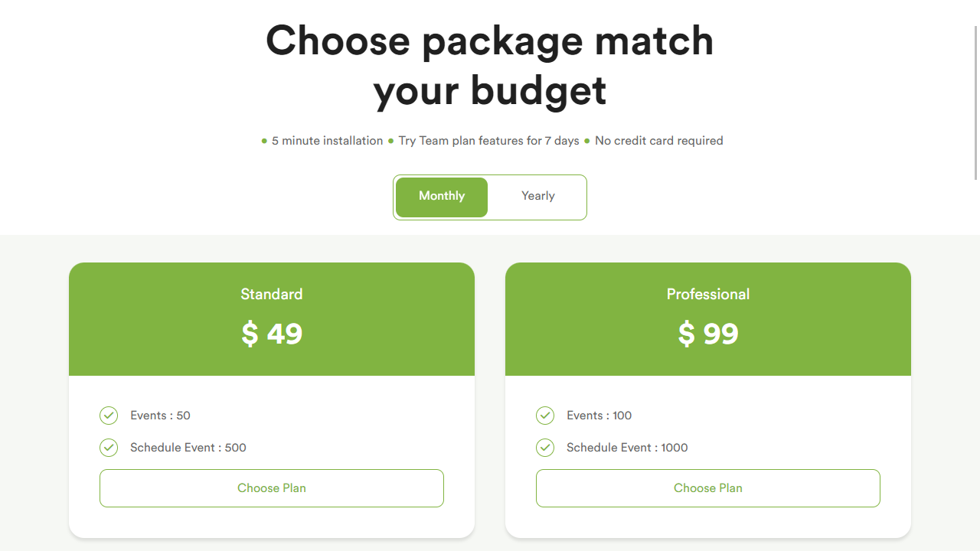Switch billing to Yearly
The image size is (980, 551).
click(x=537, y=197)
